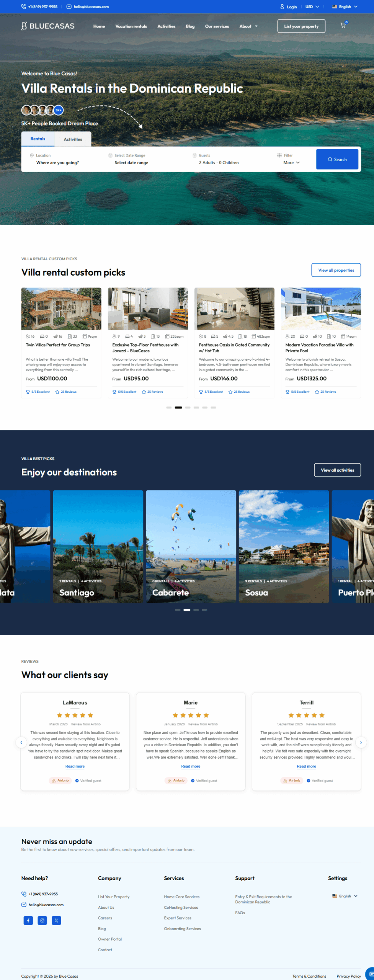Open Modern Vacation Paradise Villa photo
Screen dimensions: 374x980
coord(321,309)
